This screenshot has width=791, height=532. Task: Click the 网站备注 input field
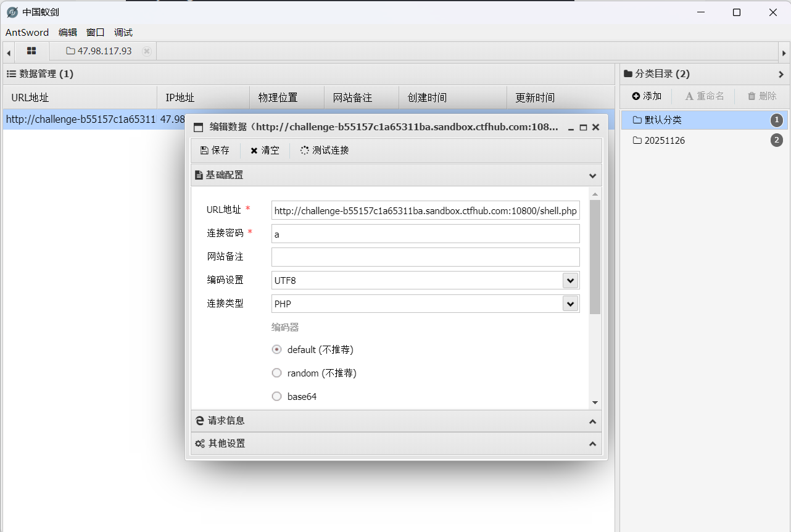[426, 257]
